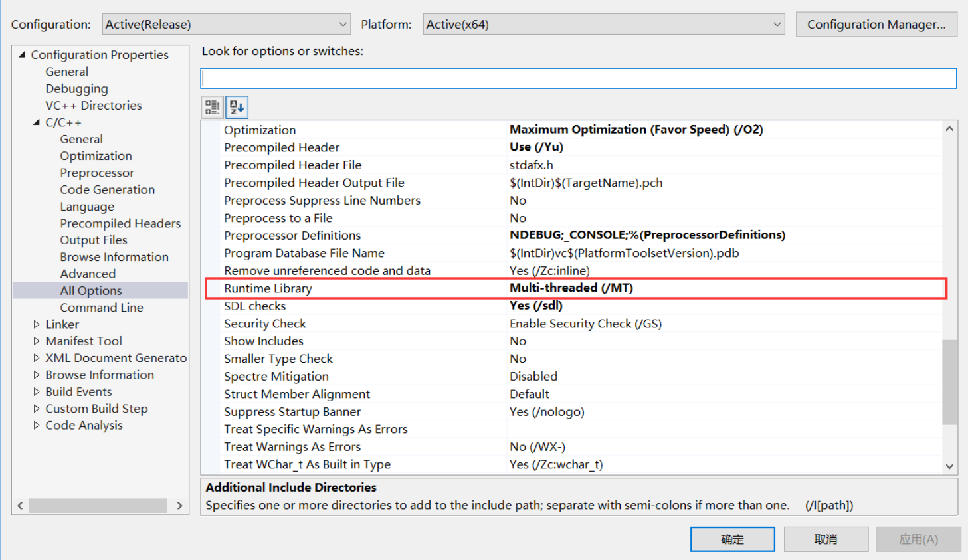Collapse the C/C++ tree node
968x560 pixels.
[37, 122]
